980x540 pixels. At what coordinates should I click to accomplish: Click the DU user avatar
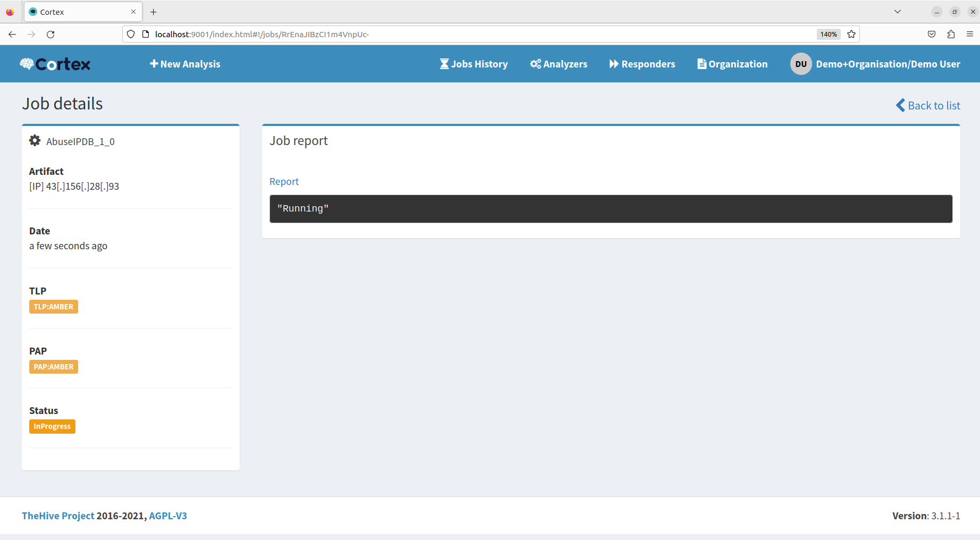coord(801,64)
